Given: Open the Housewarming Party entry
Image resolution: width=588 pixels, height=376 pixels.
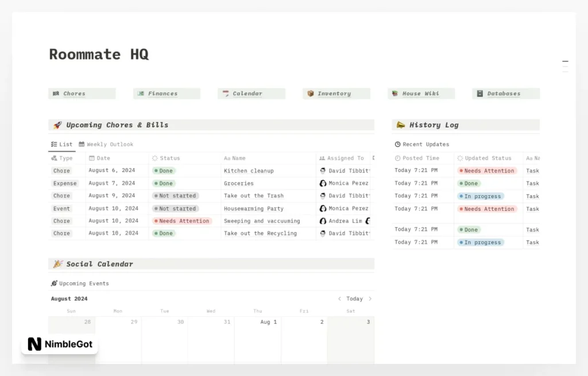Looking at the screenshot, I should [x=253, y=208].
